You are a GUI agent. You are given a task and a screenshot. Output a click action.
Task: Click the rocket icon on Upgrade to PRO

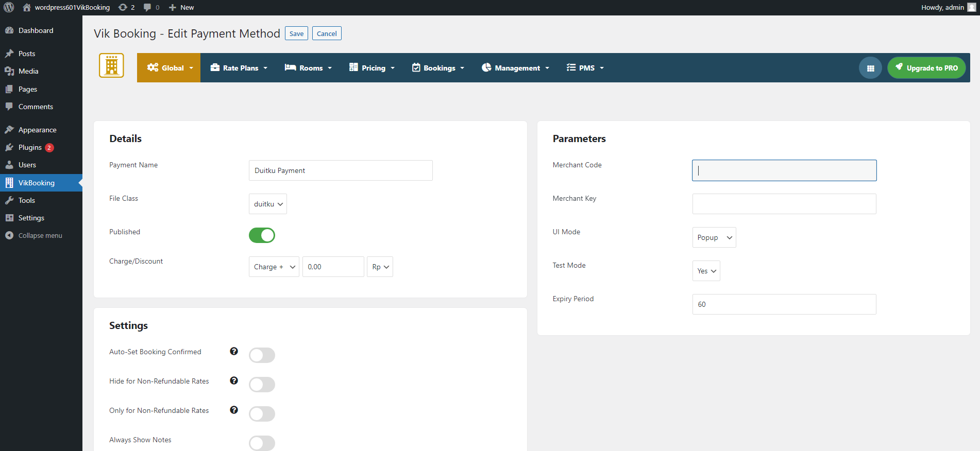click(x=899, y=67)
